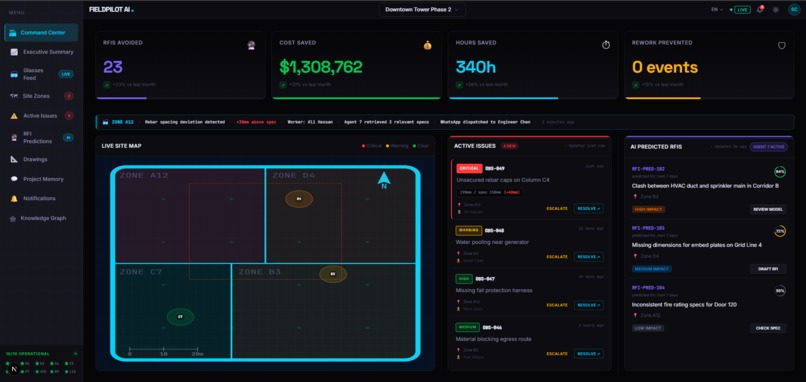Viewport: 806px width, 382px height.
Task: Resolve material blocking egress route issue
Action: click(x=589, y=354)
